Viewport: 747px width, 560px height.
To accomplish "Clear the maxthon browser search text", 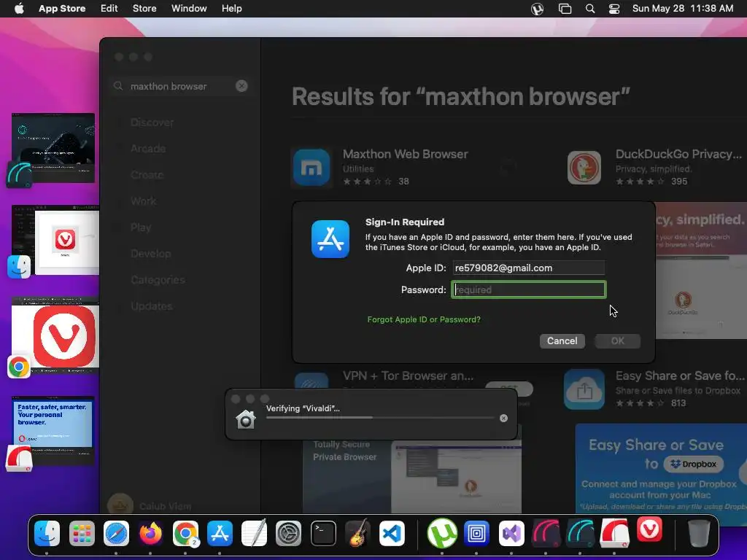I will point(241,86).
